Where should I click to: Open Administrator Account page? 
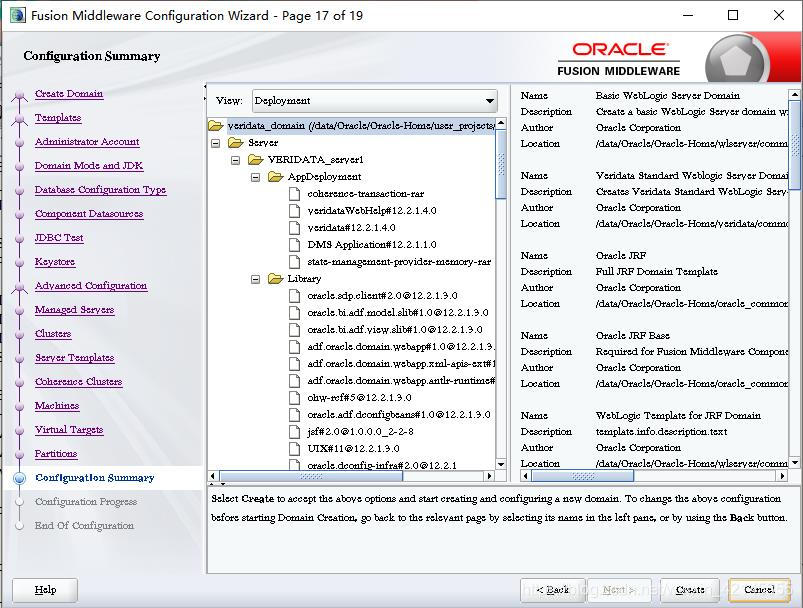[x=87, y=142]
